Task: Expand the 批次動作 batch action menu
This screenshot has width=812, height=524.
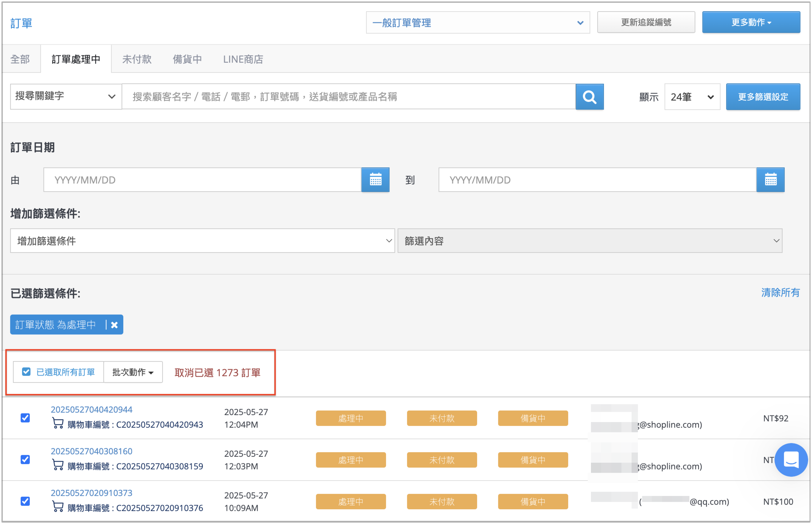Action: [x=133, y=372]
